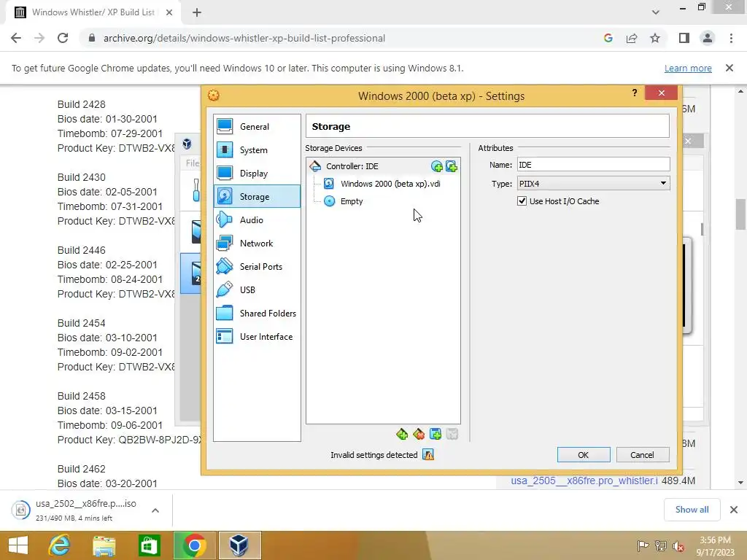Screen dimensions: 747x560
Task: Click the invalid settings warning icon
Action: point(428,455)
